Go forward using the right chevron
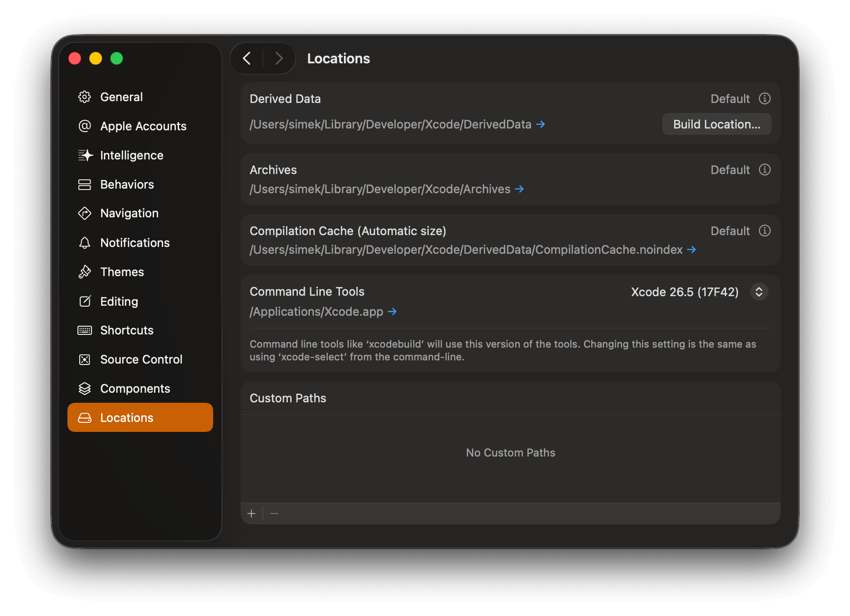 pos(279,58)
